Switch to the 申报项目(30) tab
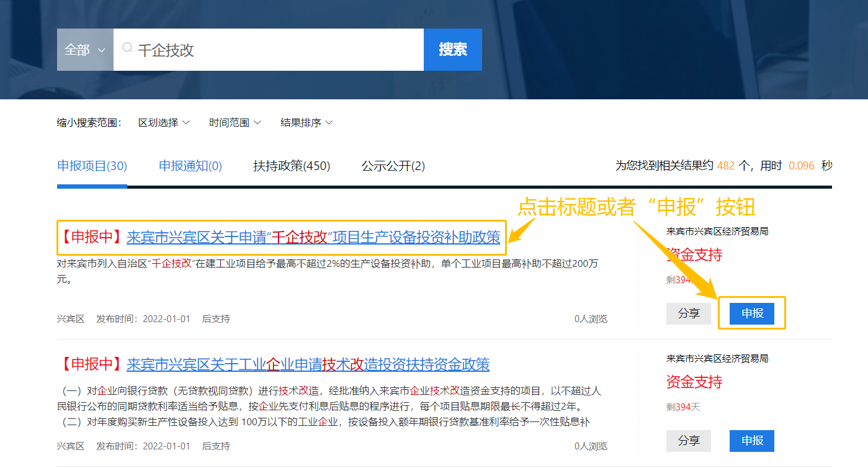The height and width of the screenshot is (468, 868). click(x=92, y=166)
